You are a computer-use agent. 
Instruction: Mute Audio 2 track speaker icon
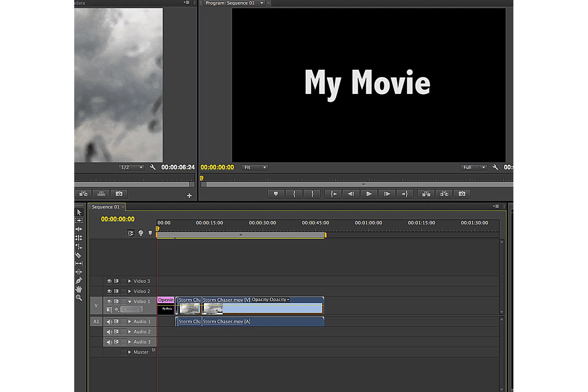click(109, 332)
